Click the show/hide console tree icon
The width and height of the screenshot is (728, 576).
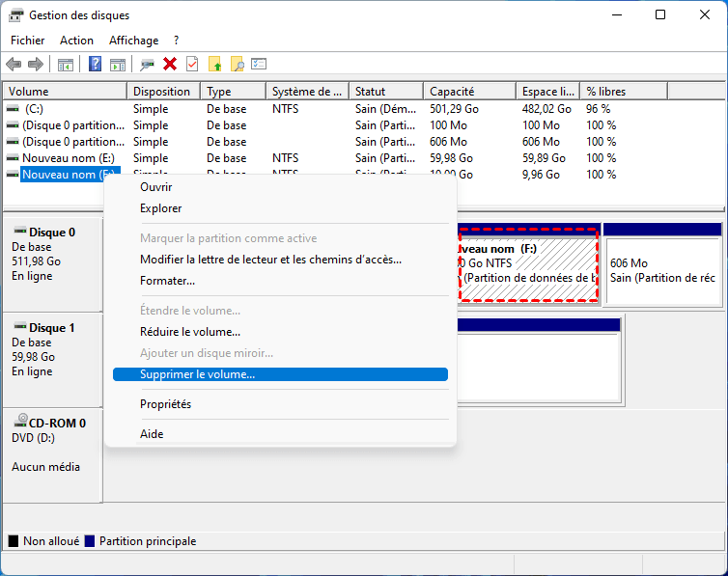coord(66,64)
